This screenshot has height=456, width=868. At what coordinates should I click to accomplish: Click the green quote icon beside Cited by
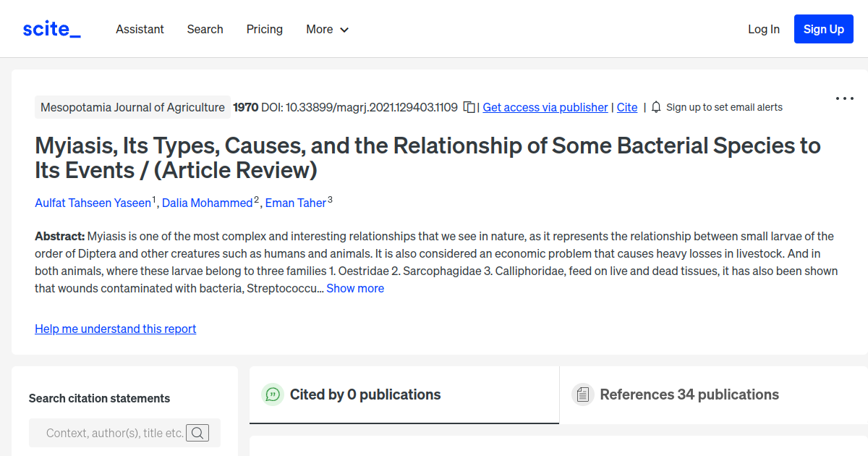[x=272, y=394]
